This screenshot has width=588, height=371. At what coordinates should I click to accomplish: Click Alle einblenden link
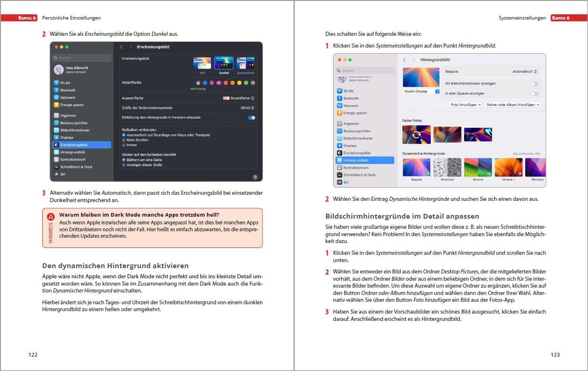tap(526, 154)
